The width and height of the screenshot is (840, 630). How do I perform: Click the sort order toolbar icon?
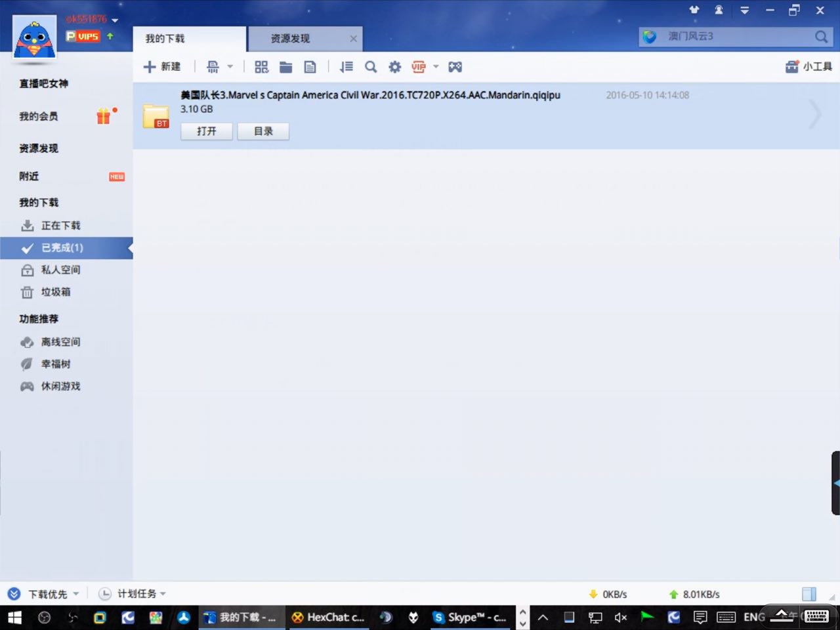[346, 67]
